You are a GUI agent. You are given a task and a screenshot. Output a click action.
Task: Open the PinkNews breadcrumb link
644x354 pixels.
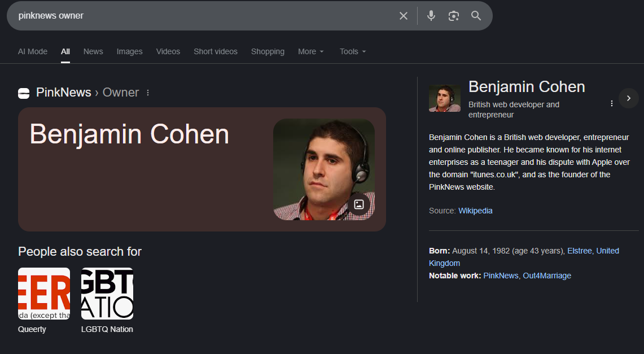tap(64, 93)
